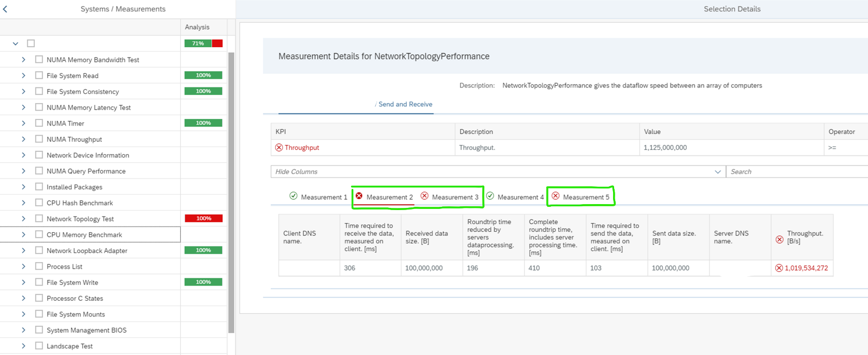This screenshot has width=868, height=355.
Task: Open the Installed Packages entry
Action: 74,187
